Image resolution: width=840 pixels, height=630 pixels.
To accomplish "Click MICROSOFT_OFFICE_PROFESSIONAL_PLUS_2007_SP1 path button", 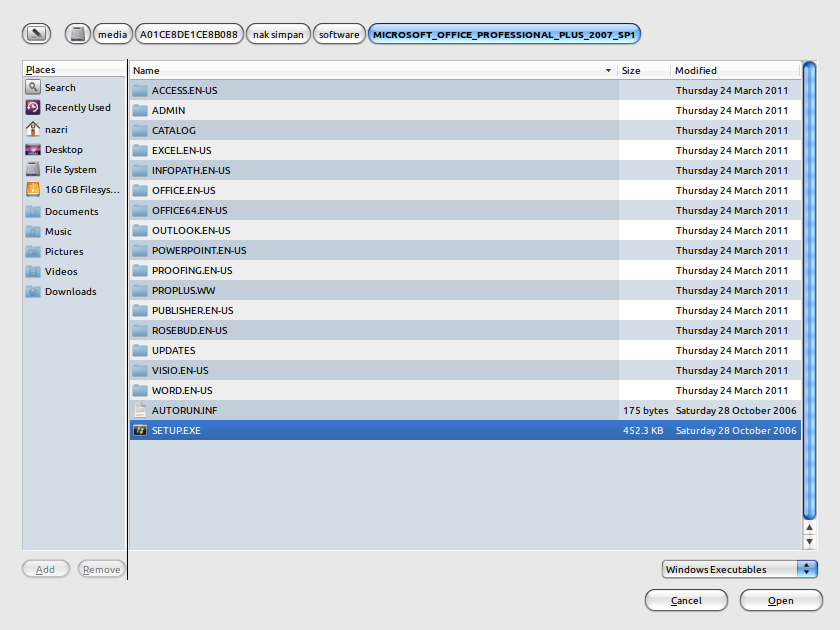I will 504,34.
